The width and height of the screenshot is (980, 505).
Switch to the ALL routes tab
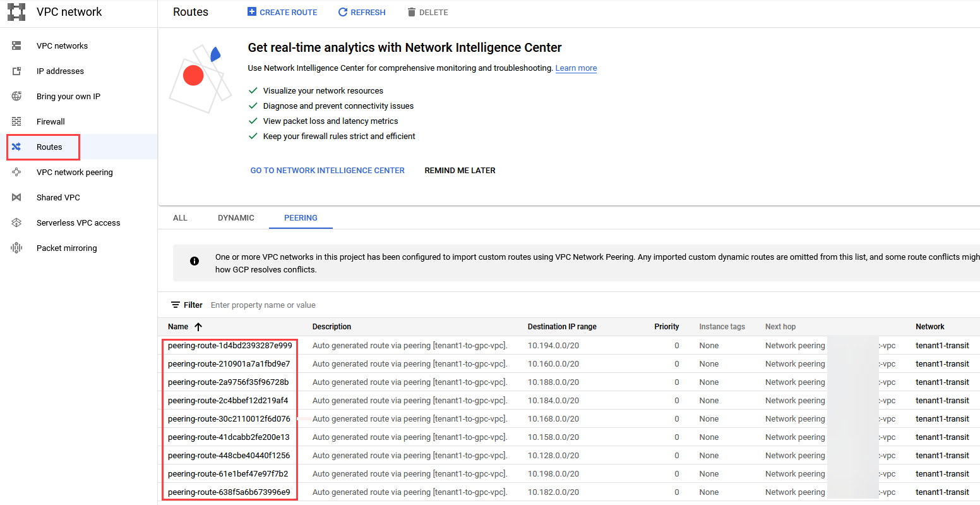click(180, 218)
